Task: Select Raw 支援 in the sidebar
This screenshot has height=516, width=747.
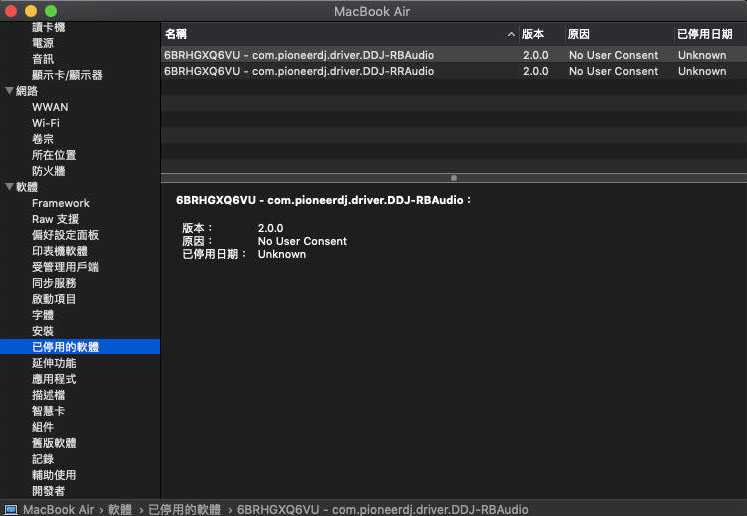Action: coord(55,219)
